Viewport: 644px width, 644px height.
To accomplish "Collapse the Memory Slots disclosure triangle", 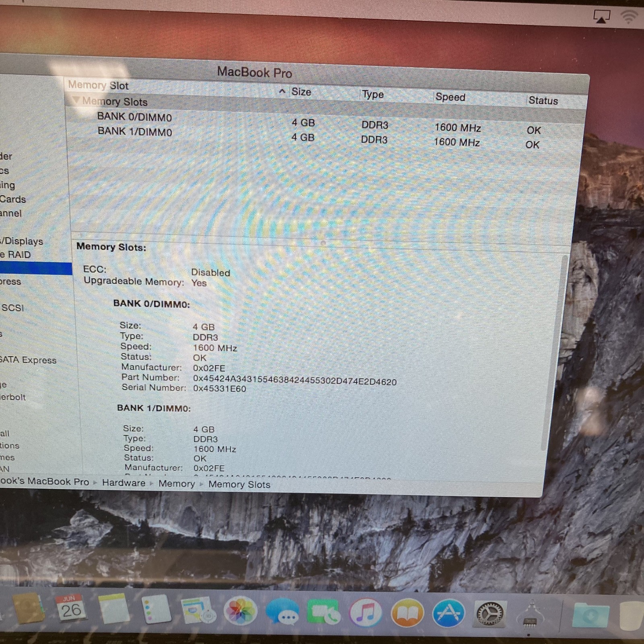I will (76, 100).
